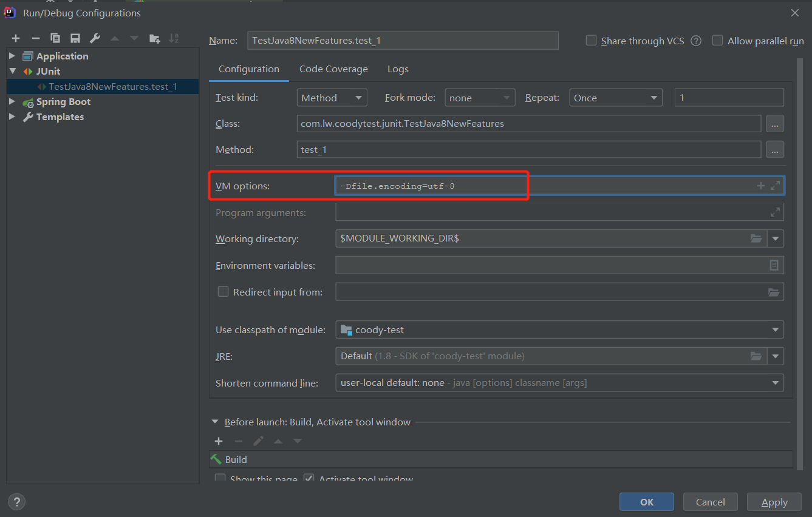Open Fork mode dropdown

(x=480, y=98)
